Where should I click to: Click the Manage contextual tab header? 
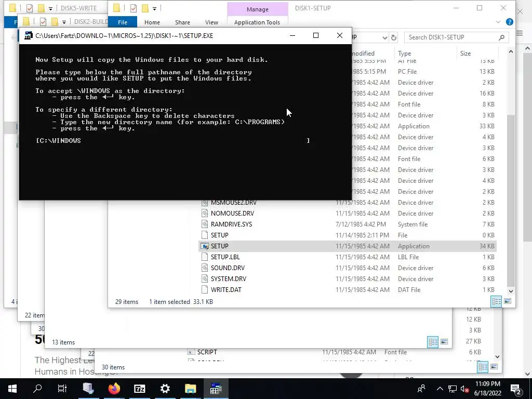258,9
